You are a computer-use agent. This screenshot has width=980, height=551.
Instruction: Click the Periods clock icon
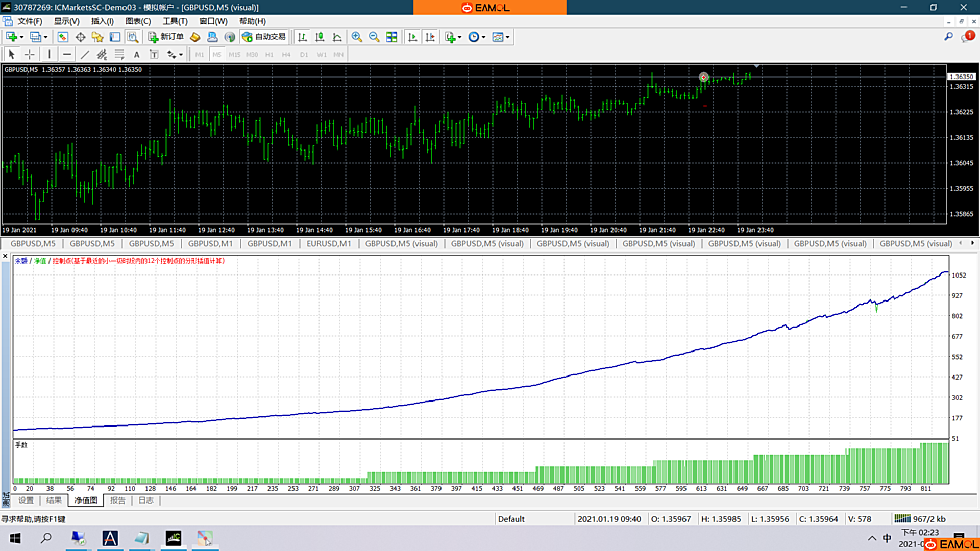(x=474, y=37)
